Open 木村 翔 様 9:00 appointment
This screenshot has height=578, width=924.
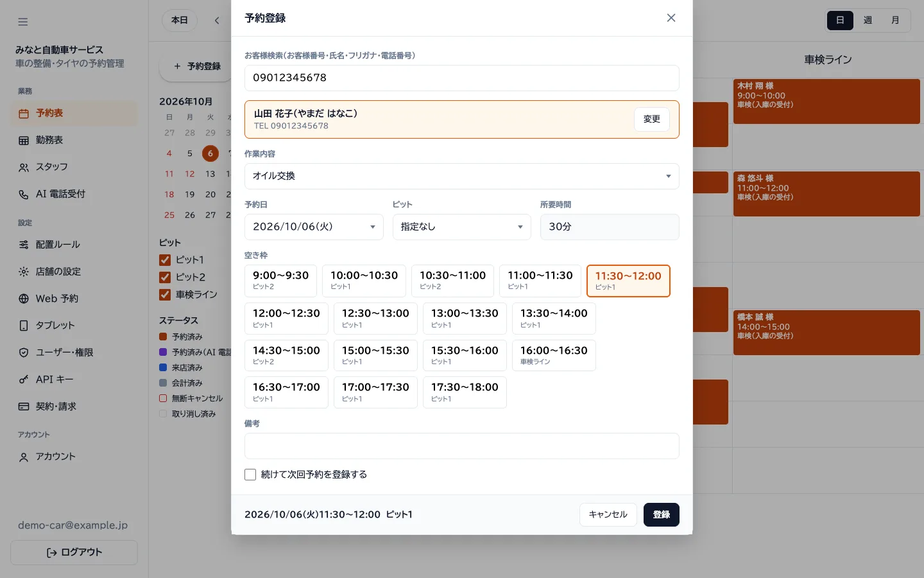click(x=826, y=101)
